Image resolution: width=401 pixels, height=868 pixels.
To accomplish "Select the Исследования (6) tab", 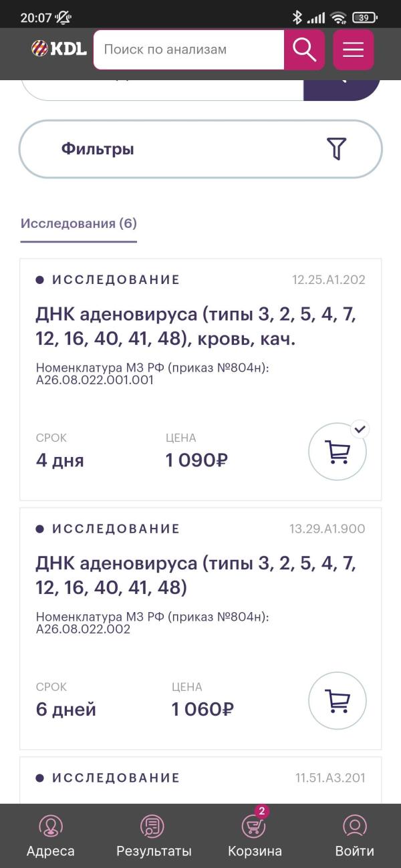I will [x=79, y=224].
